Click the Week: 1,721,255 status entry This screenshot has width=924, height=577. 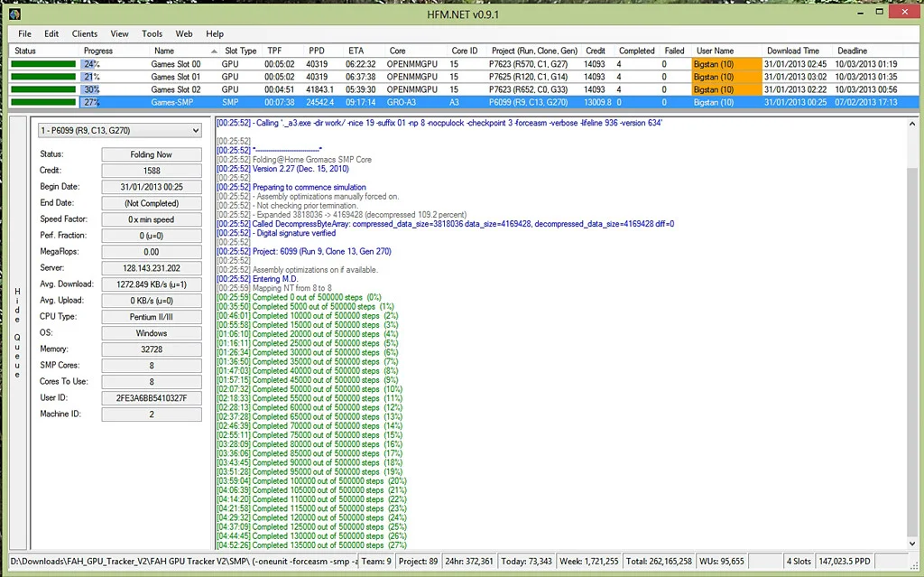(x=588, y=561)
